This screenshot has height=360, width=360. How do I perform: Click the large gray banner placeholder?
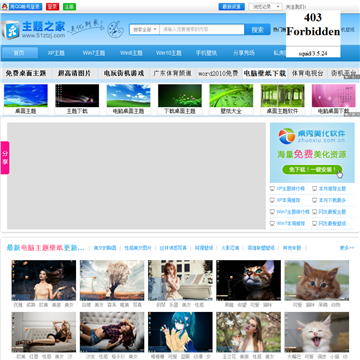(x=136, y=176)
